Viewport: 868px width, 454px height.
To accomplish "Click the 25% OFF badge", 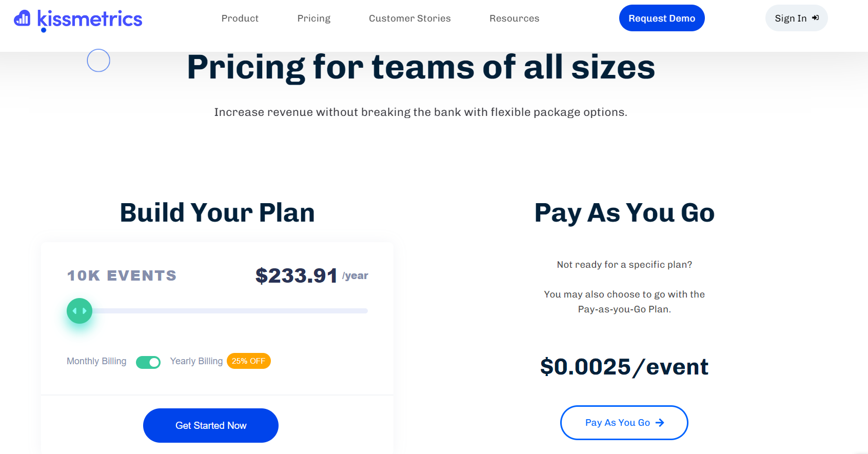I will pyautogui.click(x=249, y=361).
